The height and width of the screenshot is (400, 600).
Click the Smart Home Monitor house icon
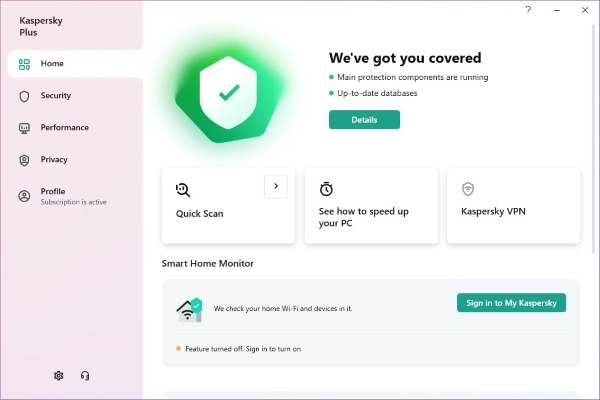(189, 309)
